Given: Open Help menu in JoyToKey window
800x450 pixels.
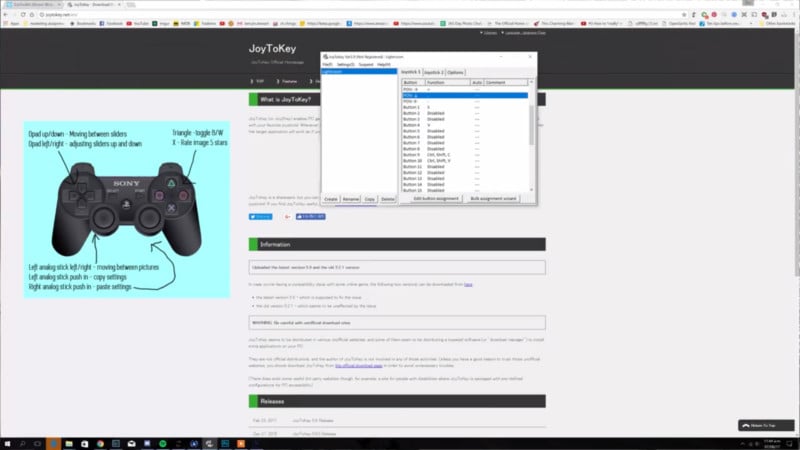Looking at the screenshot, I should 384,65.
